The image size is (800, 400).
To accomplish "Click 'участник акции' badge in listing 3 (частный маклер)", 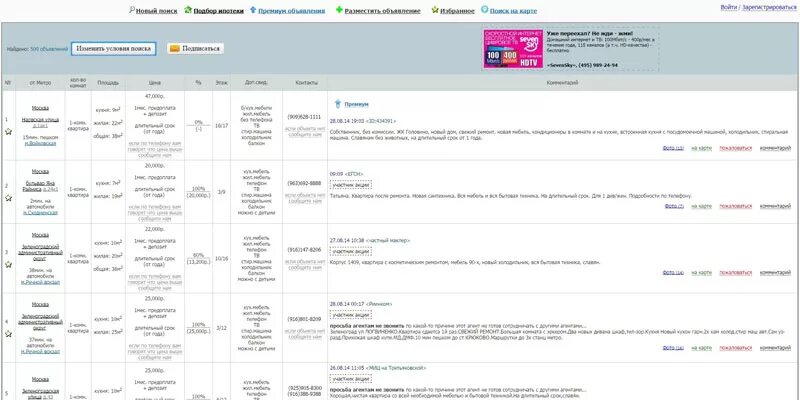I will (x=351, y=251).
